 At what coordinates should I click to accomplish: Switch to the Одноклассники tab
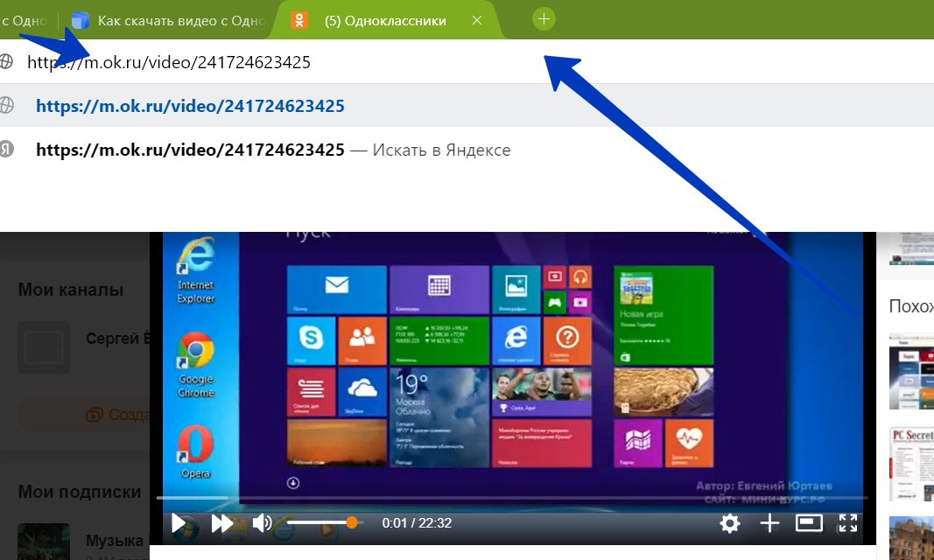[387, 20]
